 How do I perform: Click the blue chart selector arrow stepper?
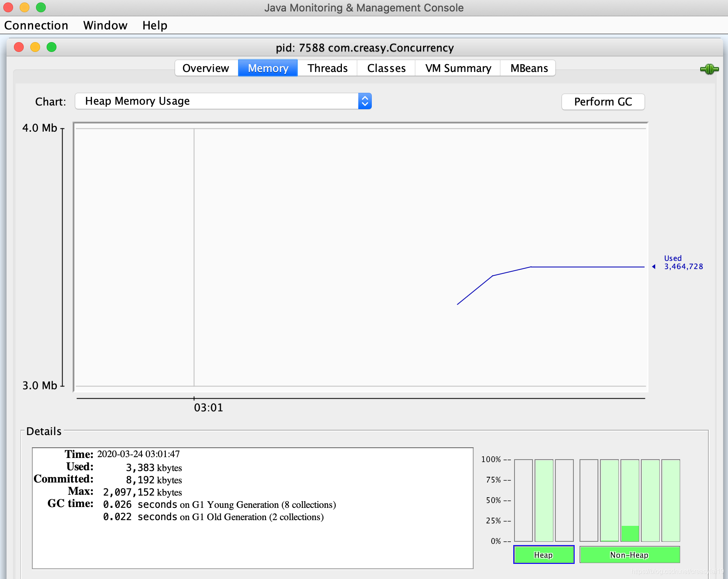(365, 101)
